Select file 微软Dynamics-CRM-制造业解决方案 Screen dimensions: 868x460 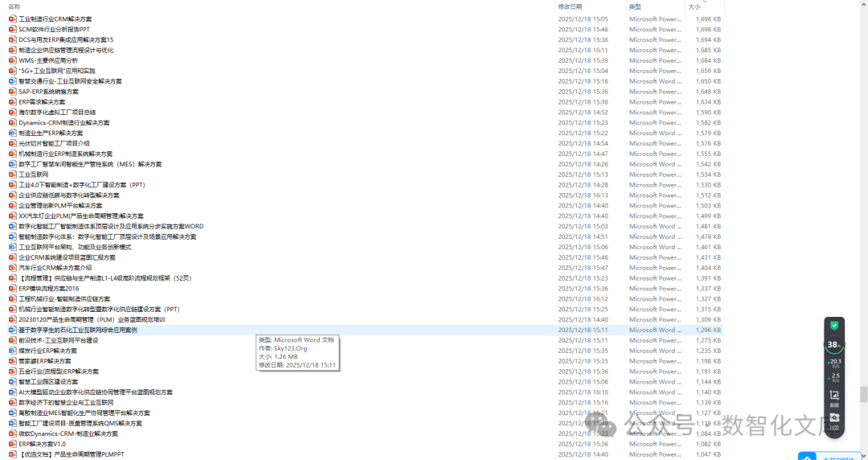click(x=68, y=433)
